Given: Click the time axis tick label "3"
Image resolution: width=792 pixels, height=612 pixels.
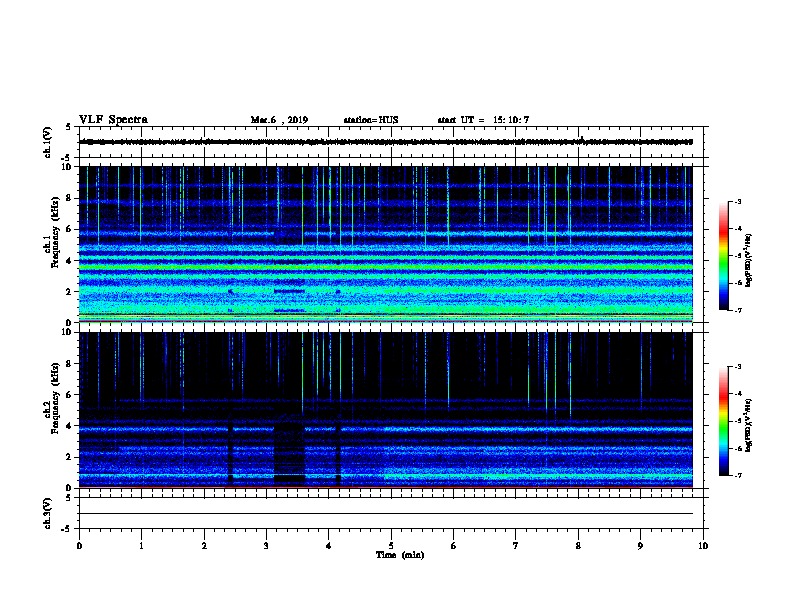Looking at the screenshot, I should tap(266, 546).
